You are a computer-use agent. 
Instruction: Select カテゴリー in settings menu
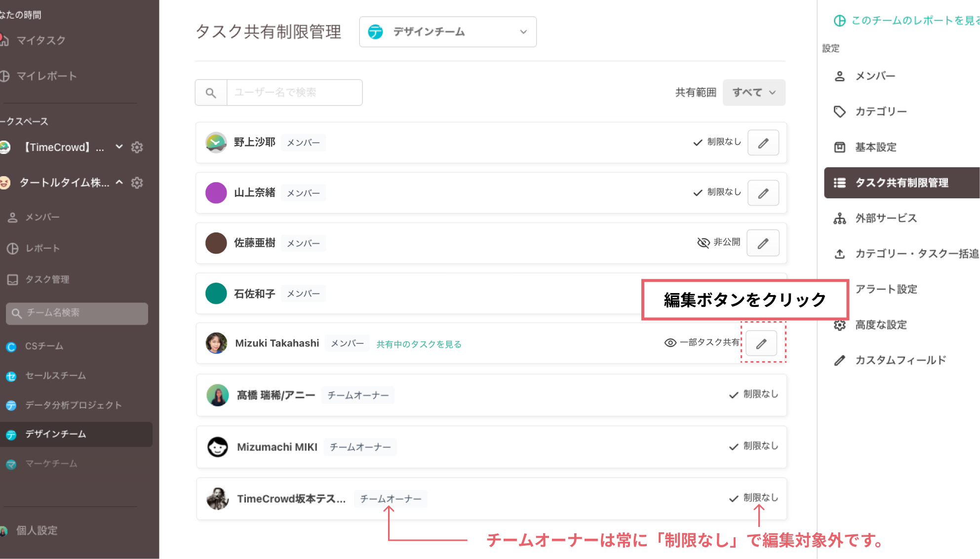pyautogui.click(x=880, y=112)
